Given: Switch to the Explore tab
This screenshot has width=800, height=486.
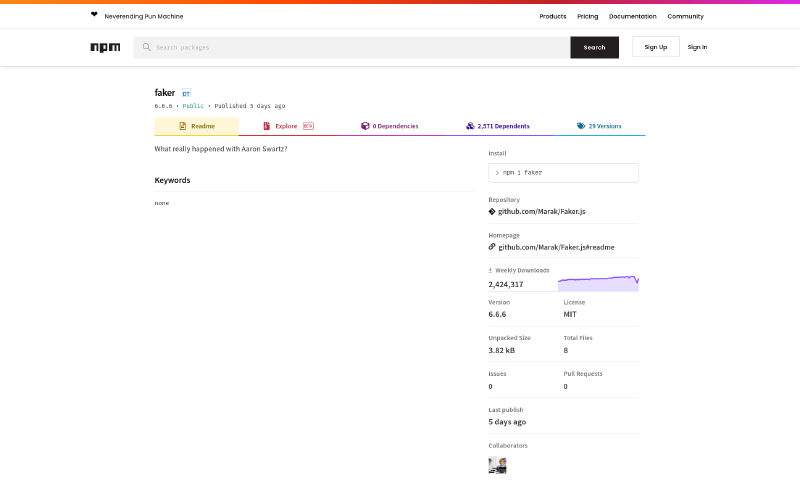Looking at the screenshot, I should click(x=288, y=126).
